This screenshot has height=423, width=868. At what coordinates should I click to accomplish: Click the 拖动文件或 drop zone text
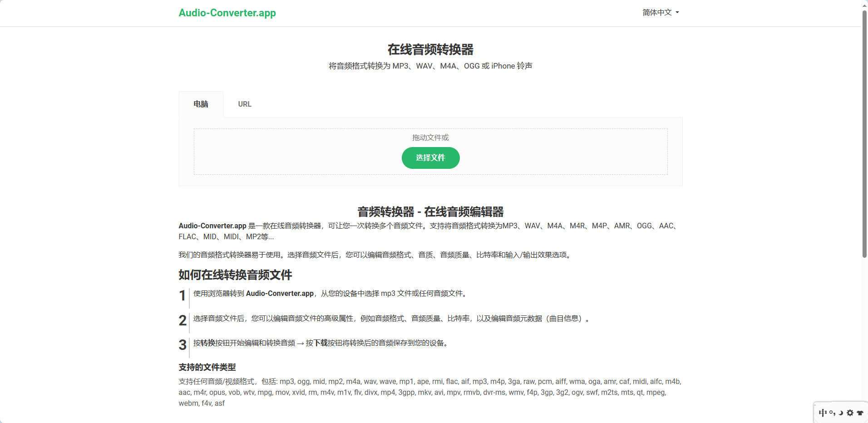point(430,138)
